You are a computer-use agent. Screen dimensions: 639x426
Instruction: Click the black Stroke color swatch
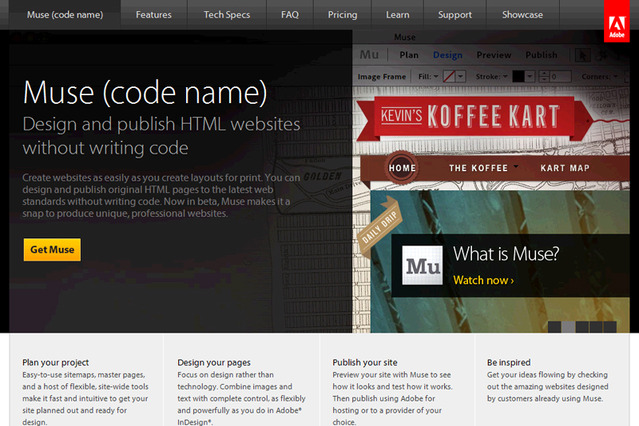[x=518, y=76]
